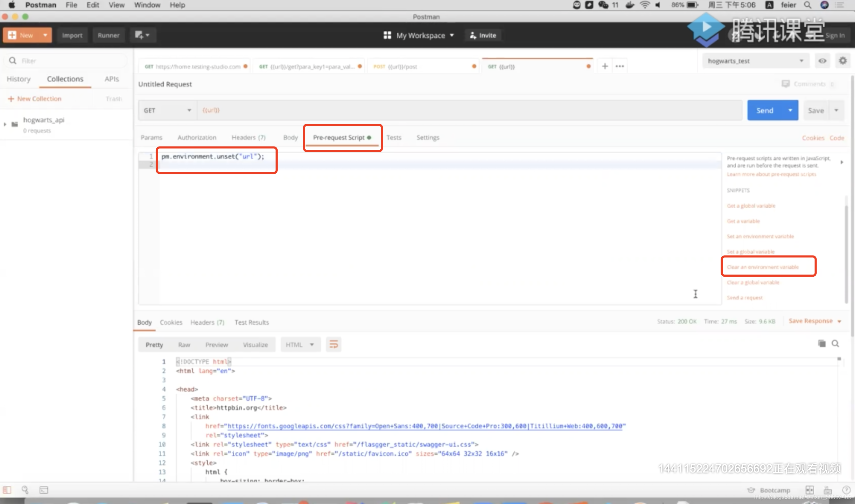855x504 pixels.
Task: Open manage environments gear icon
Action: click(842, 61)
